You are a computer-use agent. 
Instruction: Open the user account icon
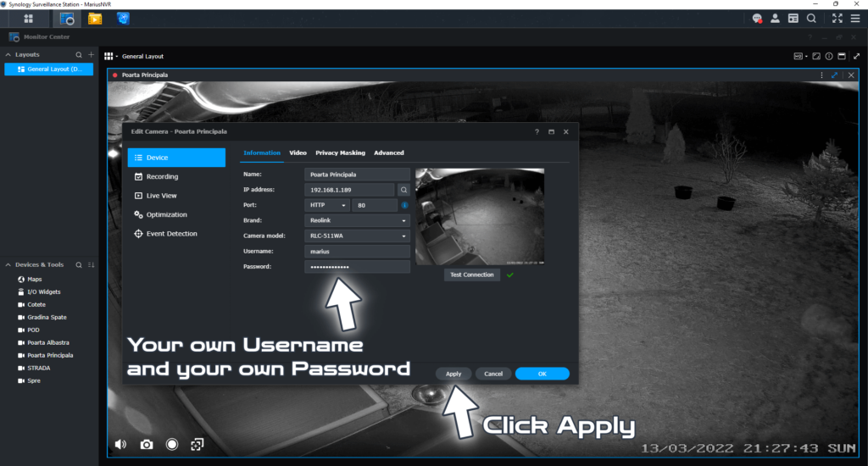775,18
